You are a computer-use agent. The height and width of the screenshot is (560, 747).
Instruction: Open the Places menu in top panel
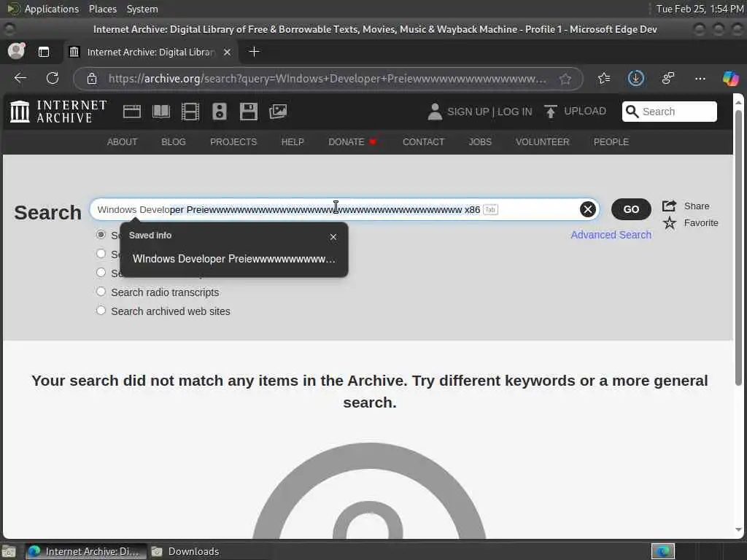click(x=102, y=9)
